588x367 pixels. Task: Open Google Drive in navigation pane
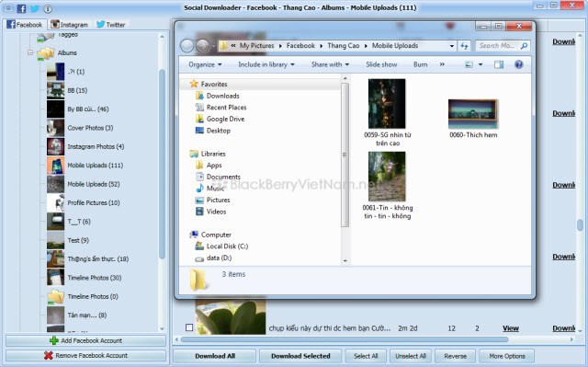(225, 119)
